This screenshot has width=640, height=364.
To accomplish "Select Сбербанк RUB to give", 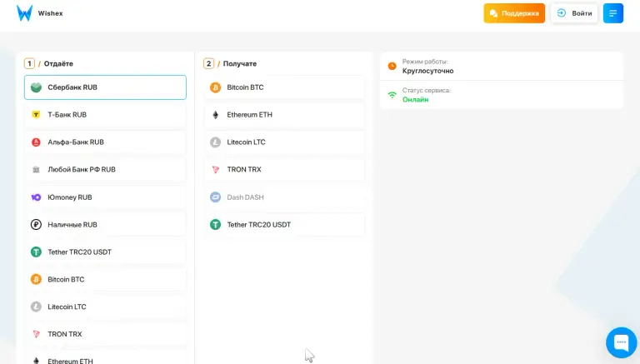I will [105, 87].
